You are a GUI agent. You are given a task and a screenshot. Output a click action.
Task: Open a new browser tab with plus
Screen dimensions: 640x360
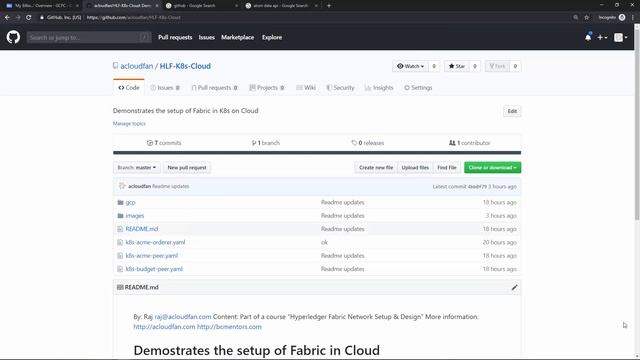(x=329, y=6)
